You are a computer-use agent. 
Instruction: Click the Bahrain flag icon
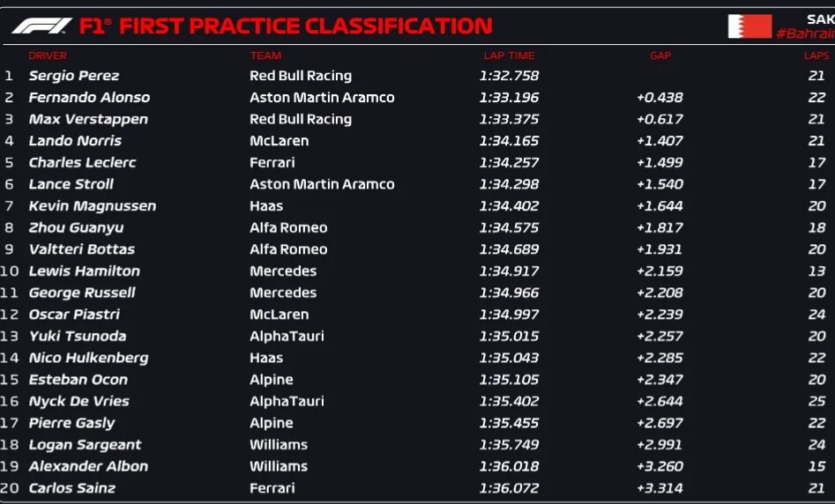pos(749,26)
